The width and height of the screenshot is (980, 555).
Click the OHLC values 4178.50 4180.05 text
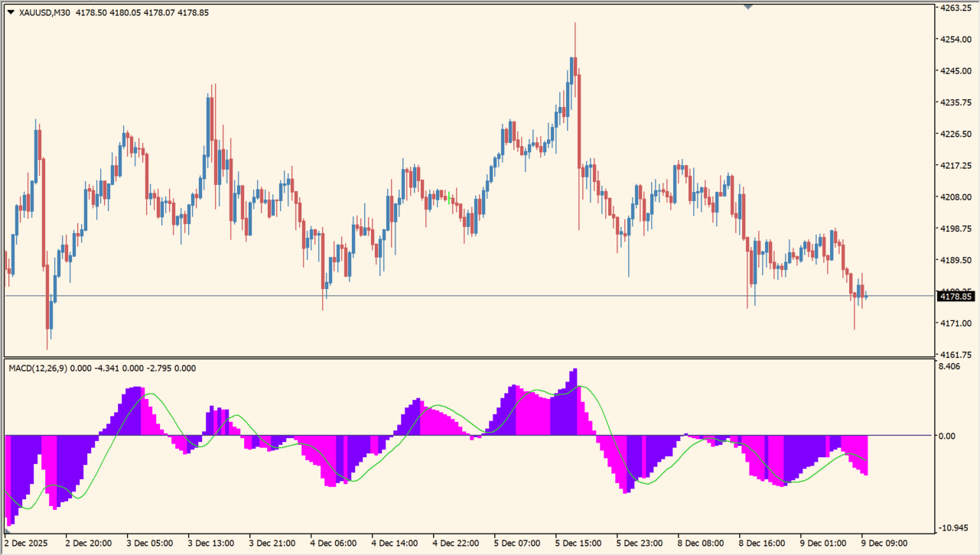click(109, 12)
